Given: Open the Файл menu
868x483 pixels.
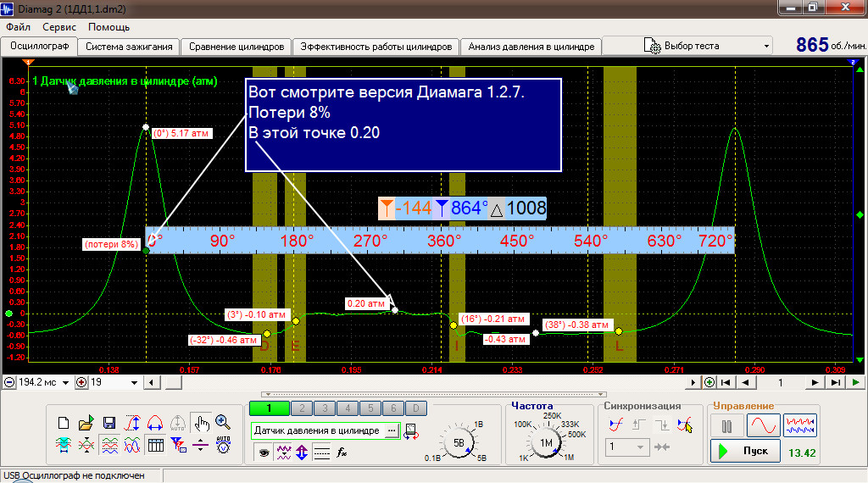Looking at the screenshot, I should point(19,26).
